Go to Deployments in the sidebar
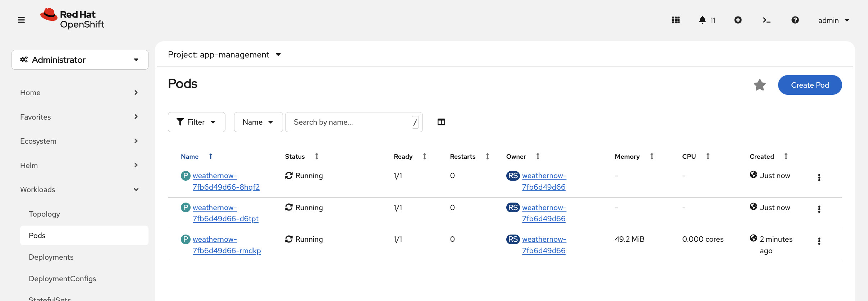The image size is (868, 301). [51, 257]
